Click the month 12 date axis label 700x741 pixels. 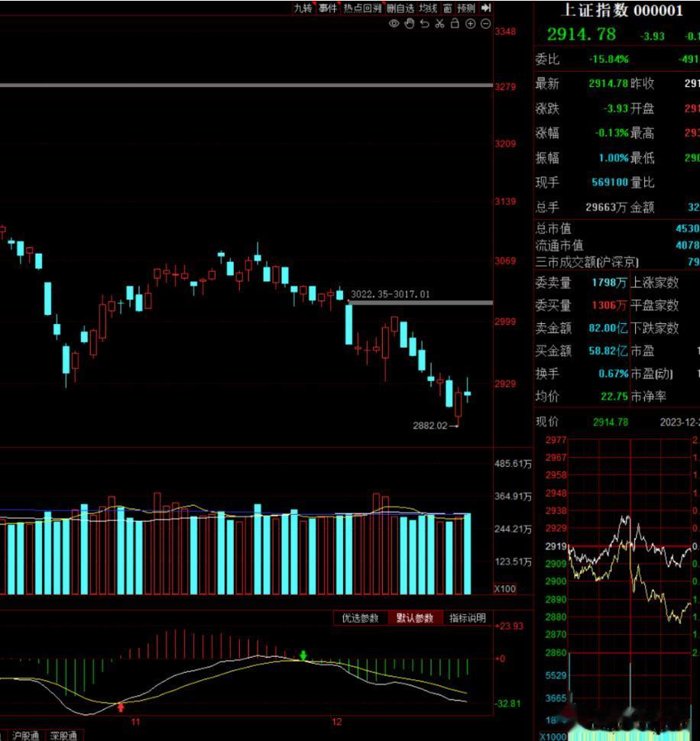point(336,722)
